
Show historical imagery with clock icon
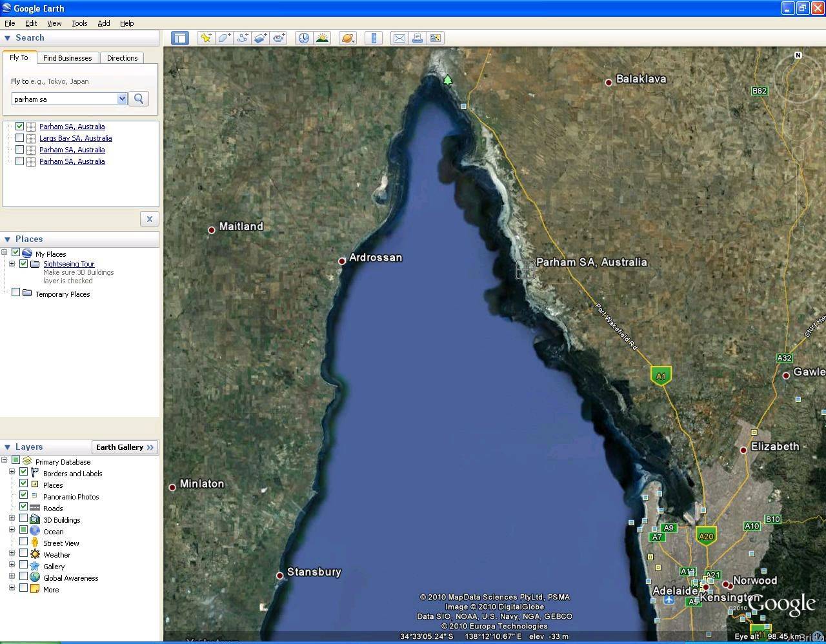point(303,38)
